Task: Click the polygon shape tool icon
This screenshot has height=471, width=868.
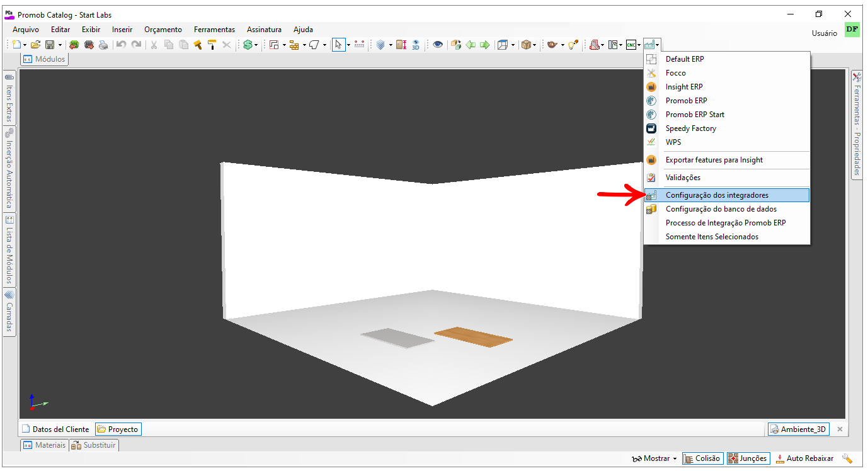Action: coord(314,45)
